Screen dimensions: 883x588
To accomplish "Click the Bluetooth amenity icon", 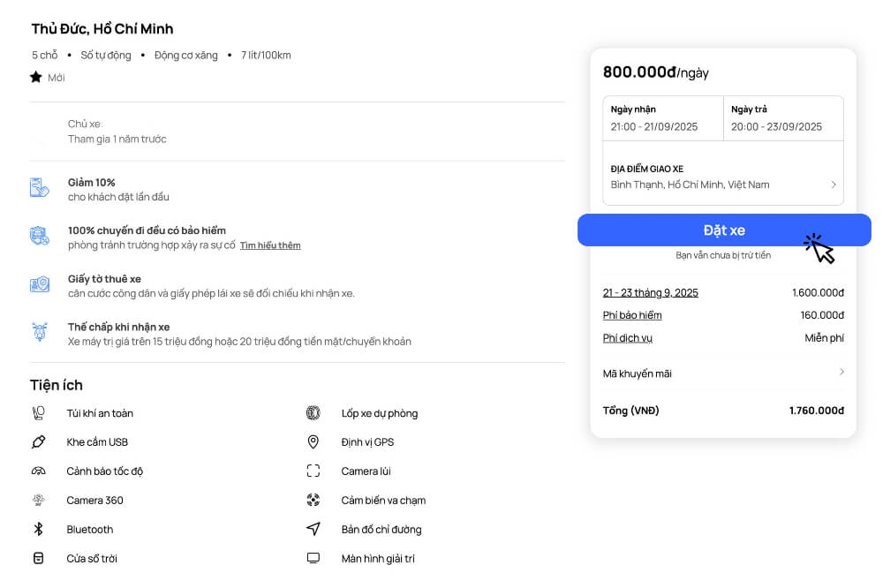I will [x=39, y=530].
